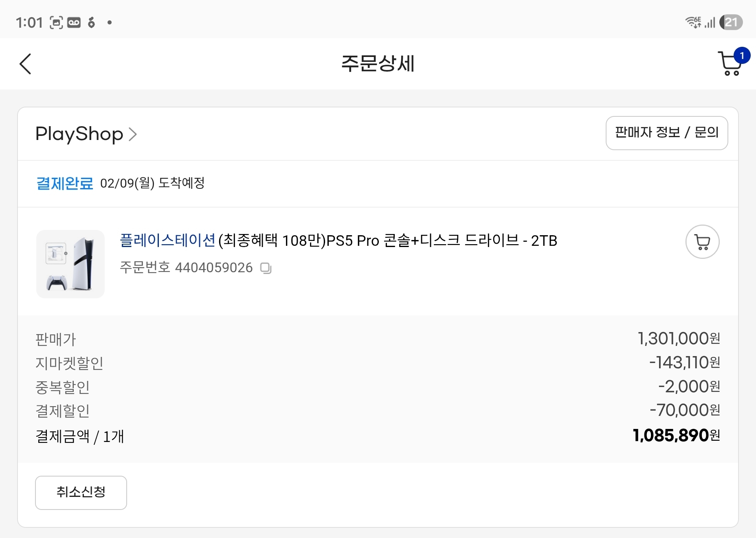Open the PS5 Pro 콘솔 product title

click(387, 241)
